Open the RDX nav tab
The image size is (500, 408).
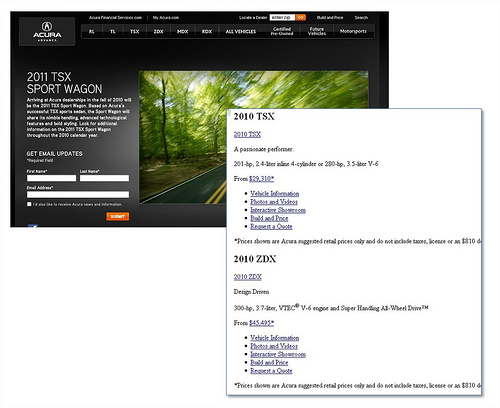click(207, 31)
